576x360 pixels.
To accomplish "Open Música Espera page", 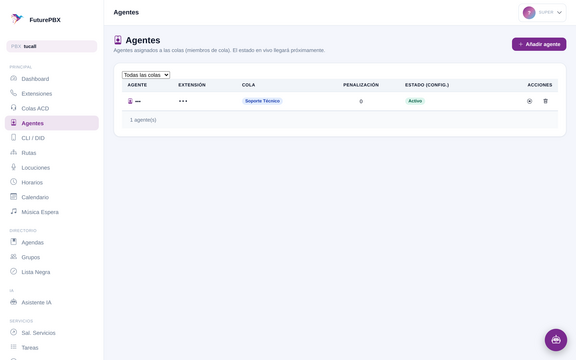I will click(51, 212).
